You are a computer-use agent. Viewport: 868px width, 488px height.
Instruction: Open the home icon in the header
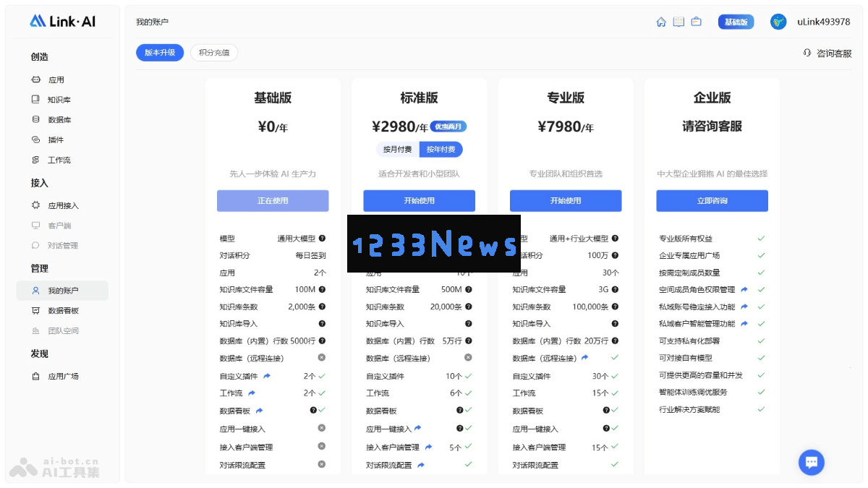click(x=661, y=22)
